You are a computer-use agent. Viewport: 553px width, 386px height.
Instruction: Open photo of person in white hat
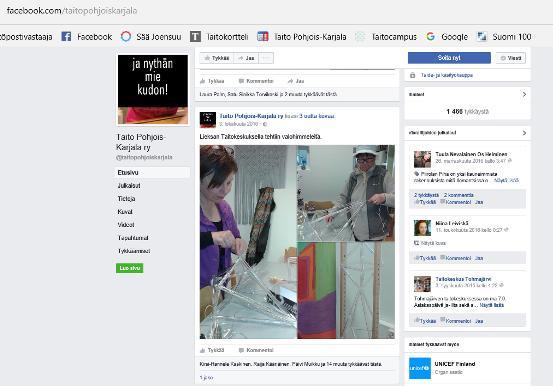(x=346, y=193)
